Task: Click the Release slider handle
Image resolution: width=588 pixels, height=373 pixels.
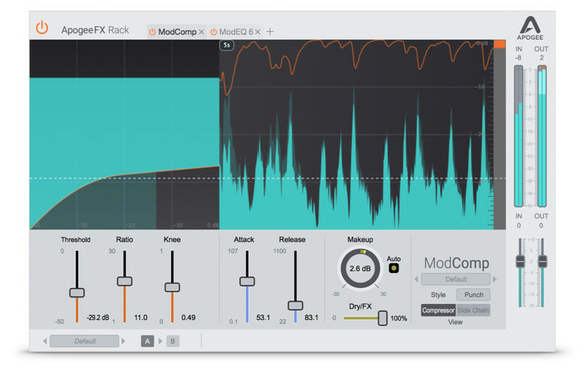Action: point(295,305)
